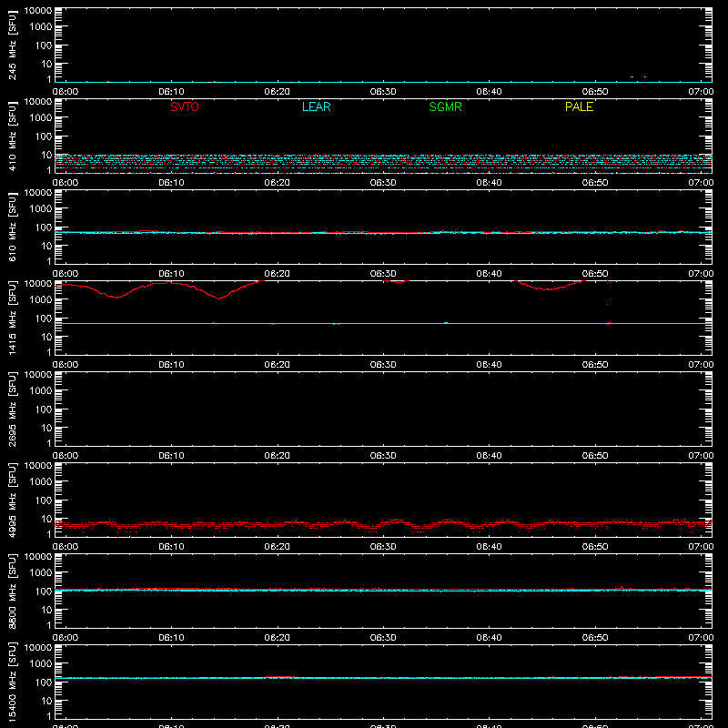
Task: Select the 1415 MHz [SFU] axis label
Action: [12, 318]
